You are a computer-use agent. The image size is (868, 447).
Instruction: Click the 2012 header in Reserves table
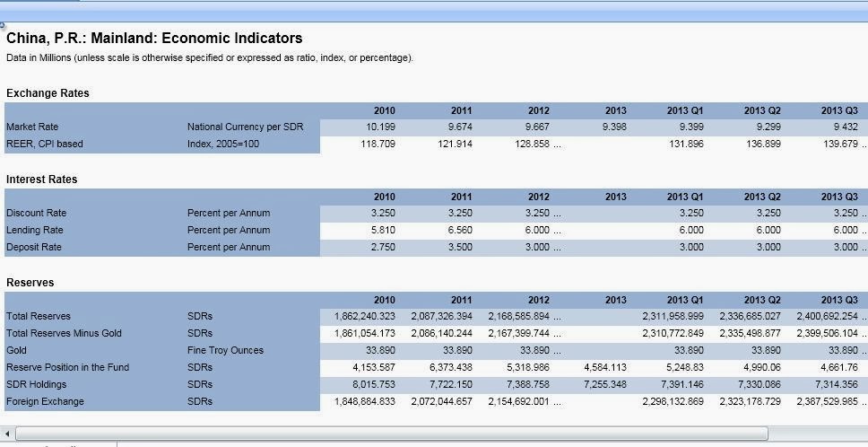pyautogui.click(x=539, y=300)
